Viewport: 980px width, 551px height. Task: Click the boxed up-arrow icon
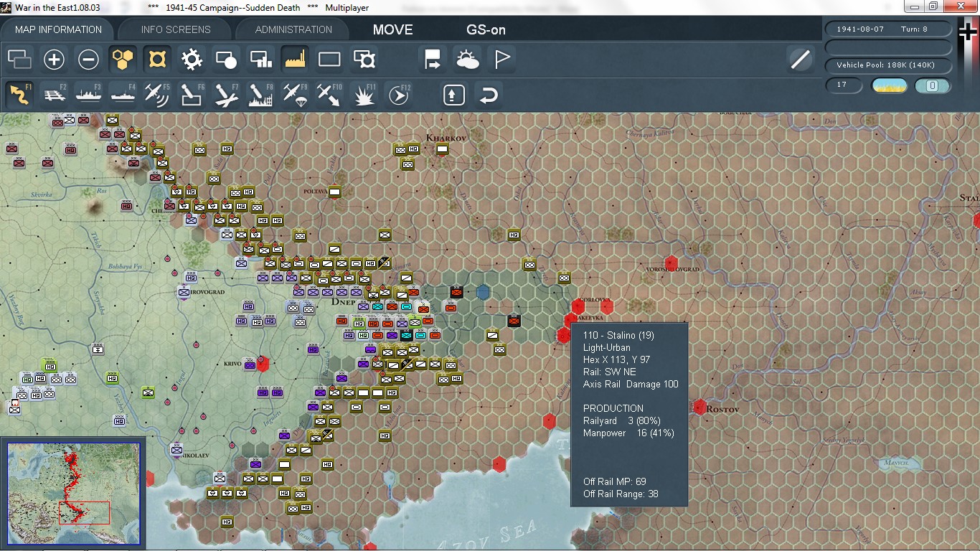tap(454, 95)
